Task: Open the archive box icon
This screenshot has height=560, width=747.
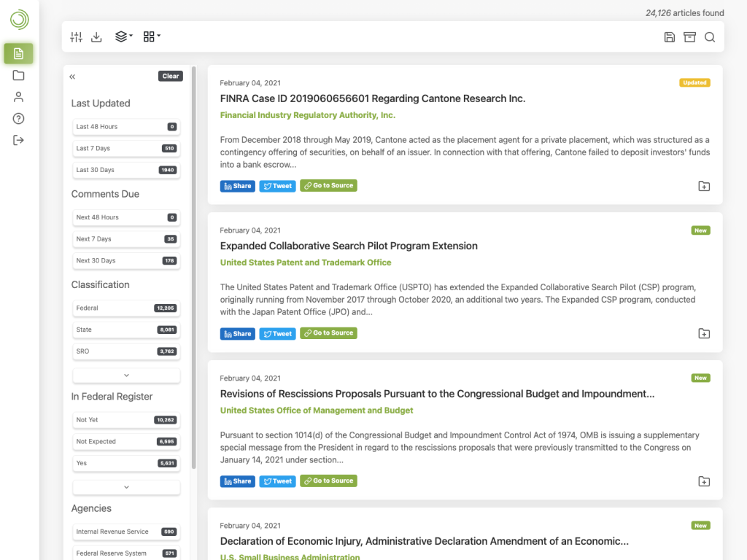Action: pyautogui.click(x=689, y=36)
